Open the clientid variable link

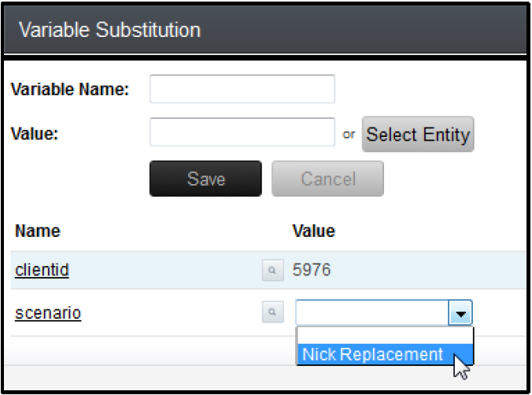[x=42, y=271]
